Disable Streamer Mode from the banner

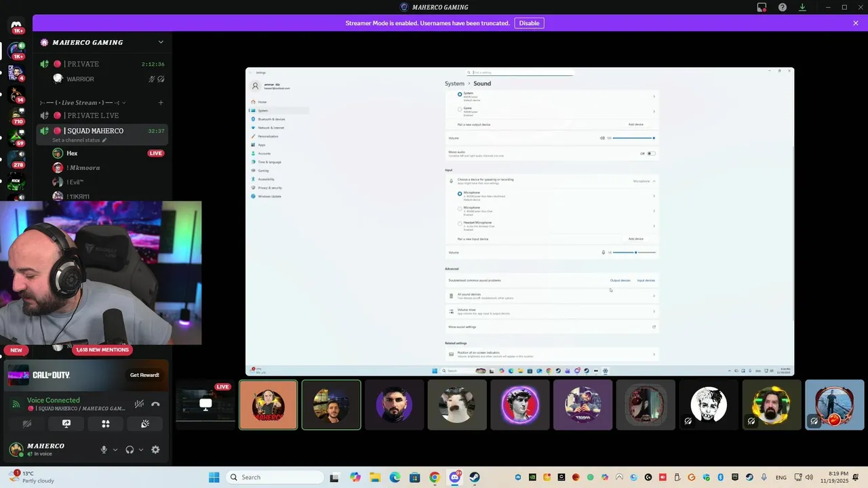coord(529,23)
